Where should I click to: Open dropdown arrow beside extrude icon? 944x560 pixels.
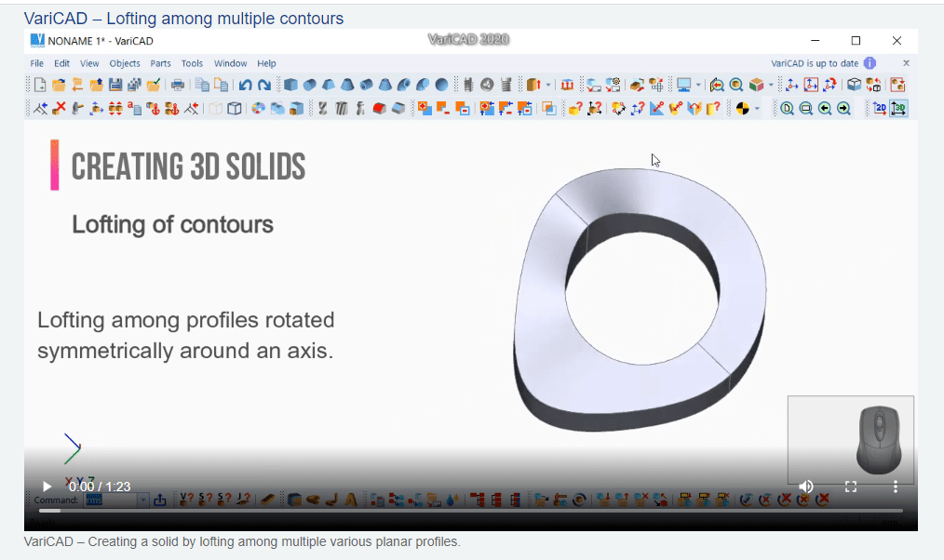[x=547, y=85]
